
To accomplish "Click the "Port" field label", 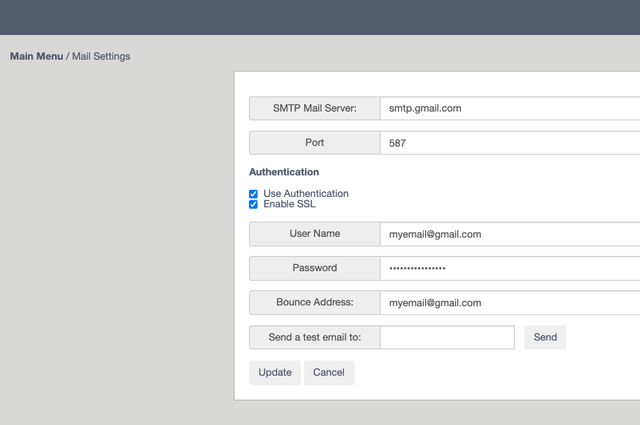I will click(x=314, y=143).
